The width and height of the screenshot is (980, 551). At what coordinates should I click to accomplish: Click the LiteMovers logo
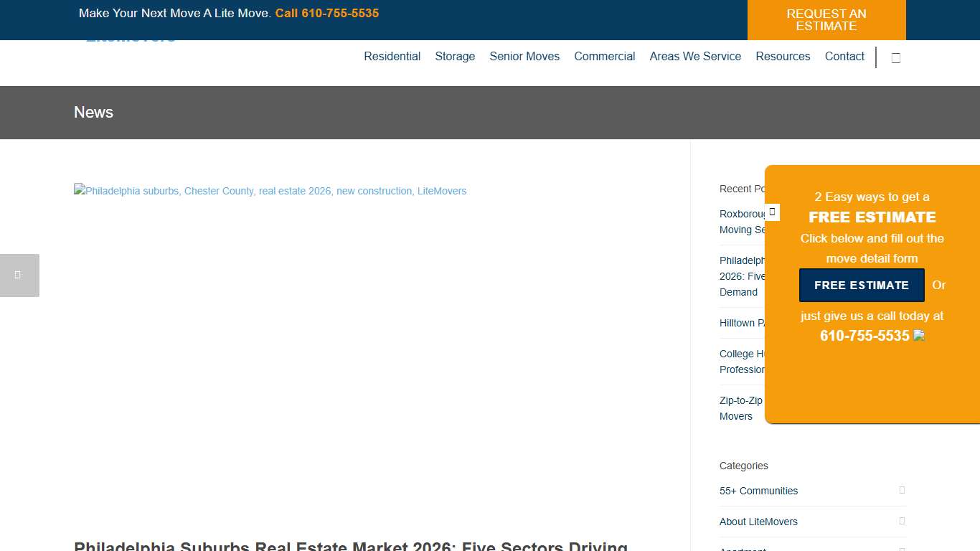point(131,36)
